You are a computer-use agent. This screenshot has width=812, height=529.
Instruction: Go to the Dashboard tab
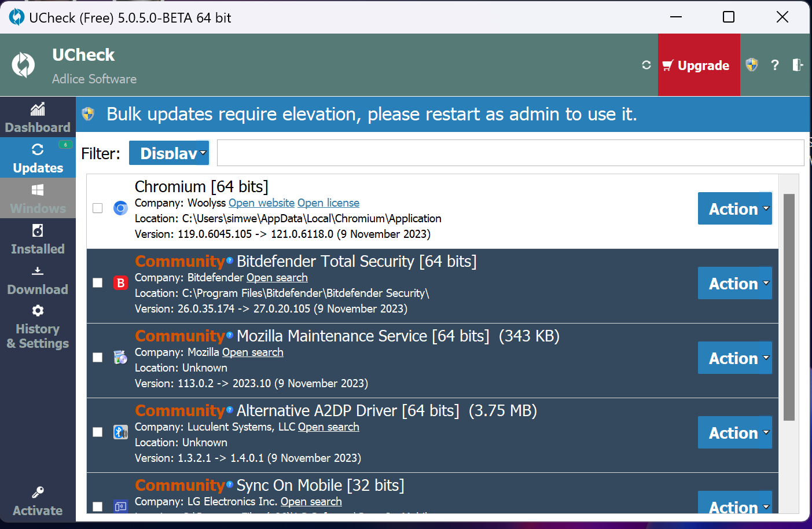click(x=38, y=117)
